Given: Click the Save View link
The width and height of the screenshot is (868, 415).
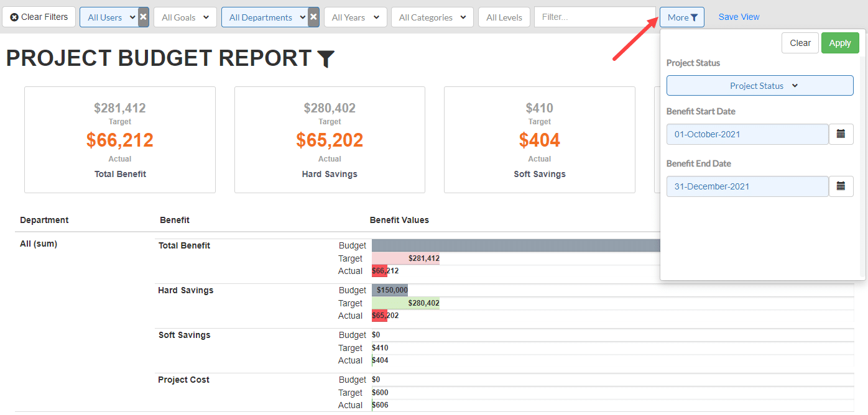Looking at the screenshot, I should [739, 17].
